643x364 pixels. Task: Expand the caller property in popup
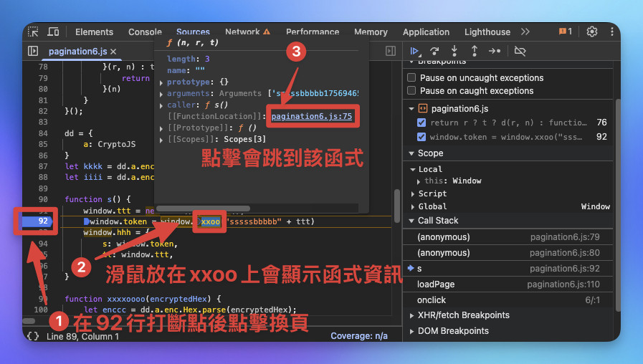[x=161, y=105]
